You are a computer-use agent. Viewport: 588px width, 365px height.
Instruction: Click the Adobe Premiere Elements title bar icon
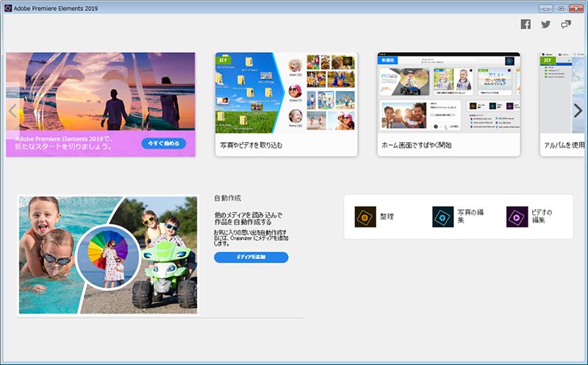[x=8, y=8]
